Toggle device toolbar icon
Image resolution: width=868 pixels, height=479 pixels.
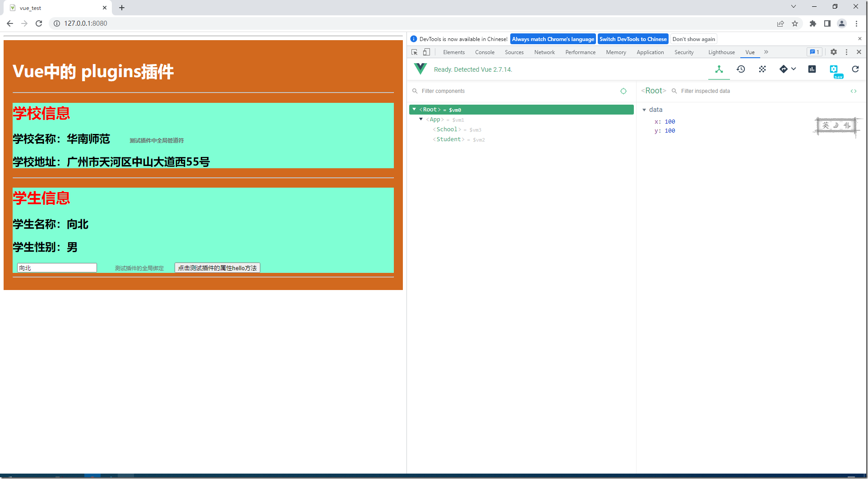pyautogui.click(x=426, y=52)
